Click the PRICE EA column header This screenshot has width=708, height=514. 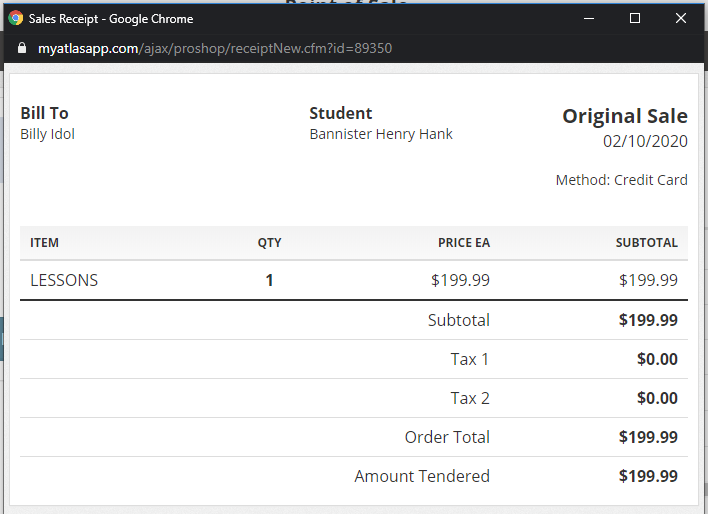click(x=463, y=243)
